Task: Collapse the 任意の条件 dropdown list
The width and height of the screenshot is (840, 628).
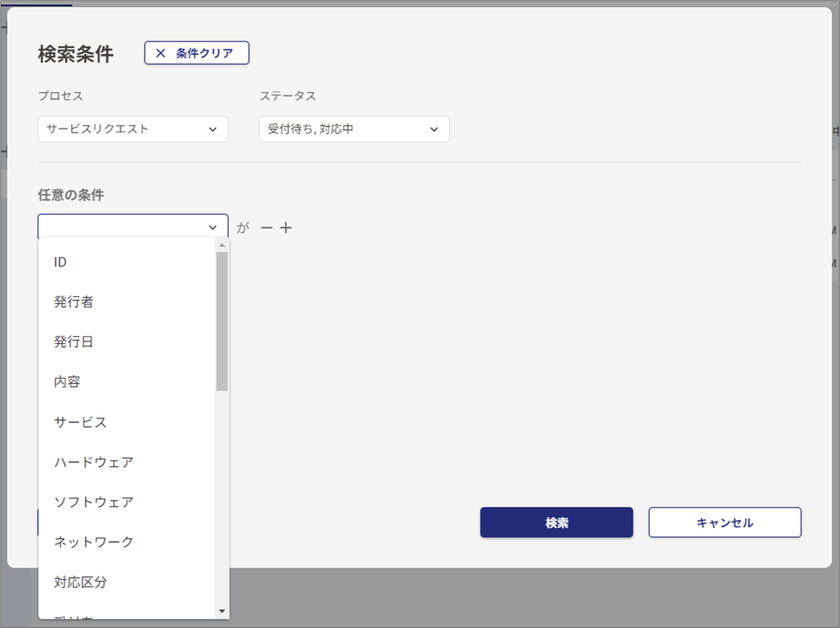Action: 213,226
